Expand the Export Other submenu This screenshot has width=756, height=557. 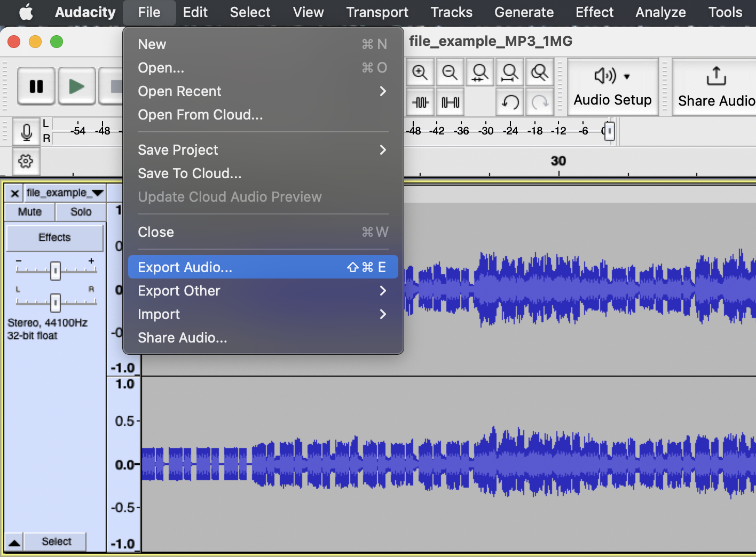tap(263, 291)
